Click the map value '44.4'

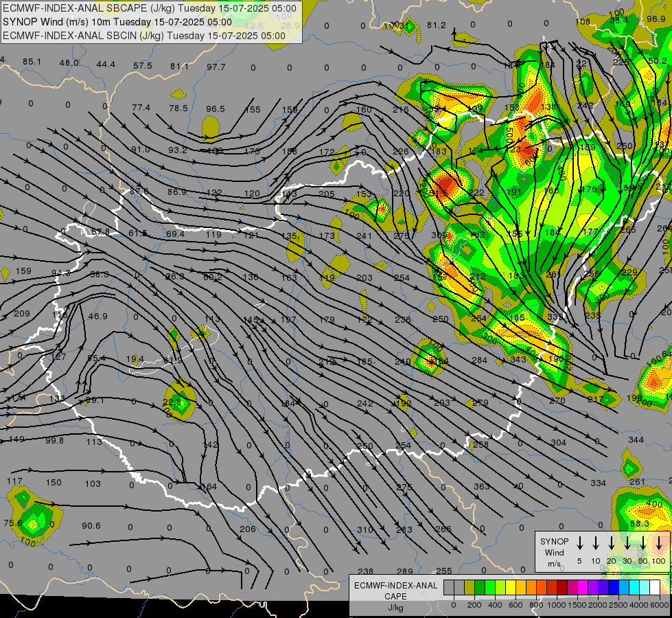click(106, 65)
